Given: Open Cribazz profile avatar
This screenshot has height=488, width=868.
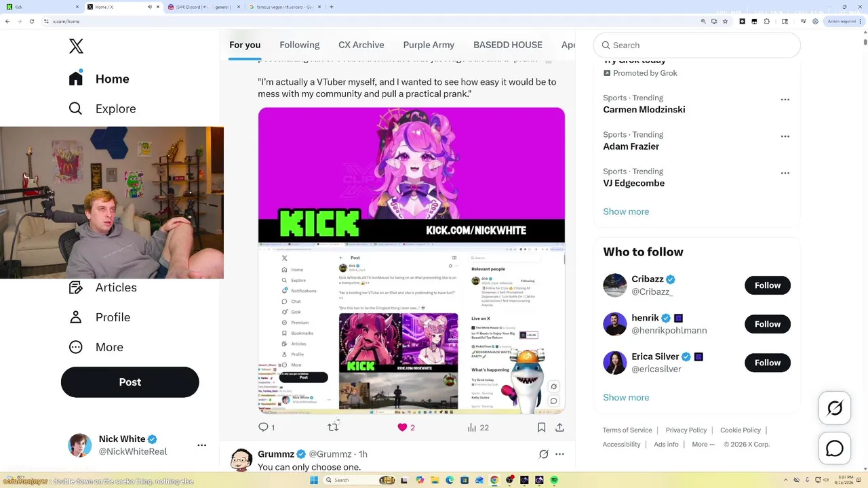Looking at the screenshot, I should 615,285.
